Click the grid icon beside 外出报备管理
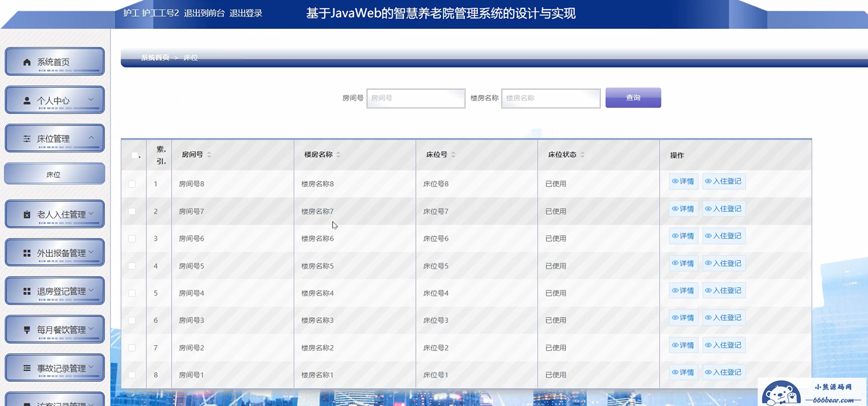 (x=27, y=253)
